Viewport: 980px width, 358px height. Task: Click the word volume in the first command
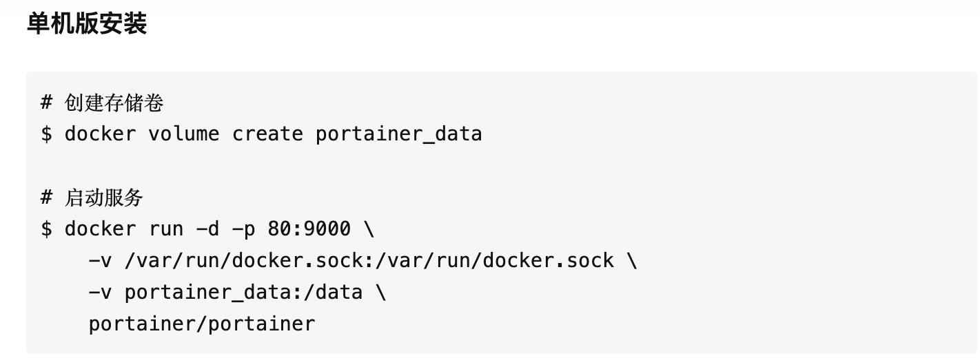tap(184, 134)
